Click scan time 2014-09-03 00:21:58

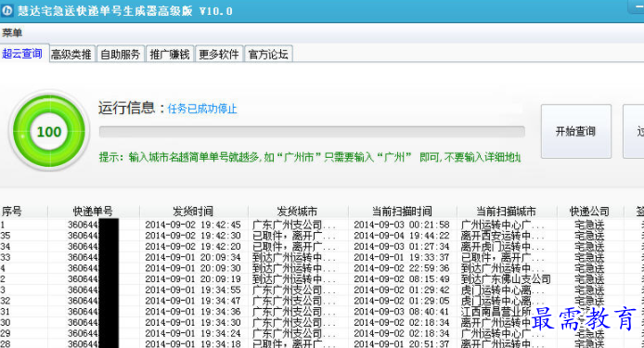402,225
